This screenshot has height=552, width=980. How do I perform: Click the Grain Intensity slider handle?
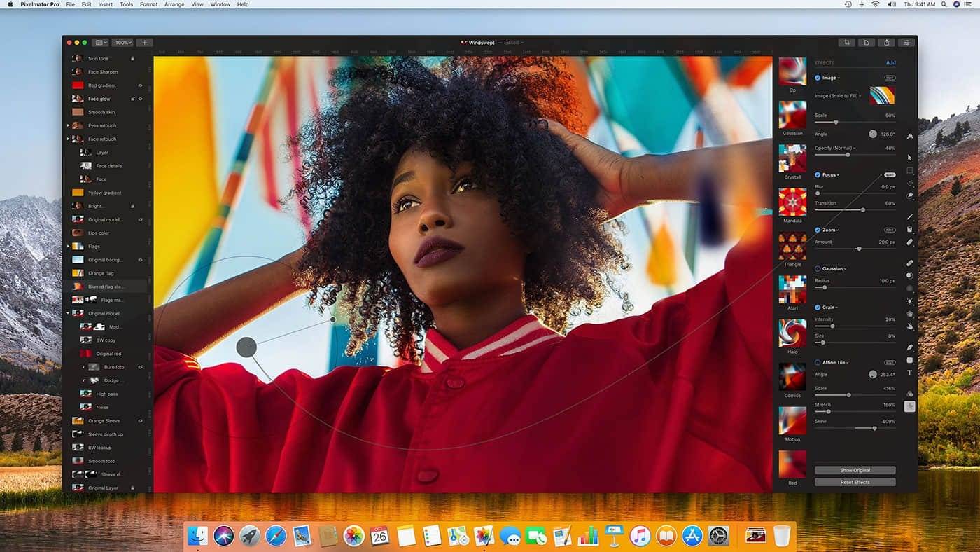tap(832, 326)
